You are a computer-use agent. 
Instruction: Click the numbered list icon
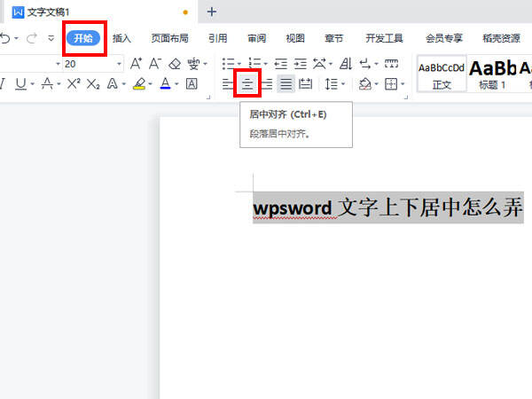coord(254,64)
